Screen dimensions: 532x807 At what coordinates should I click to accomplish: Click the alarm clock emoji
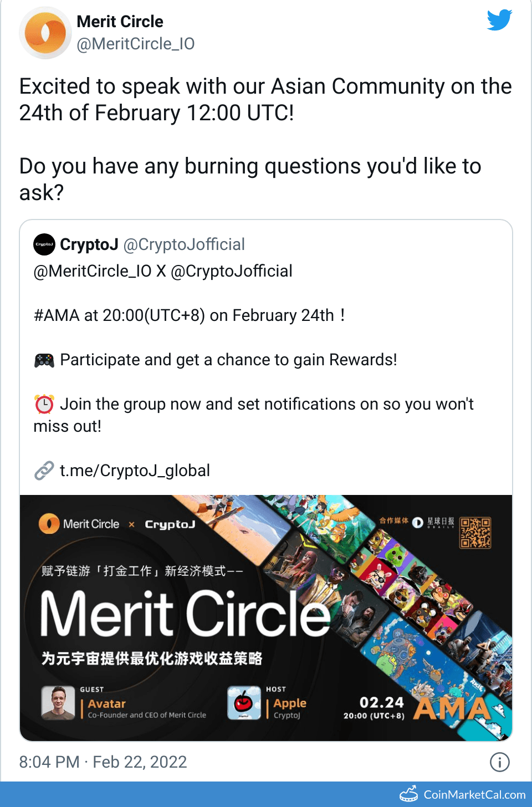pyautogui.click(x=44, y=404)
